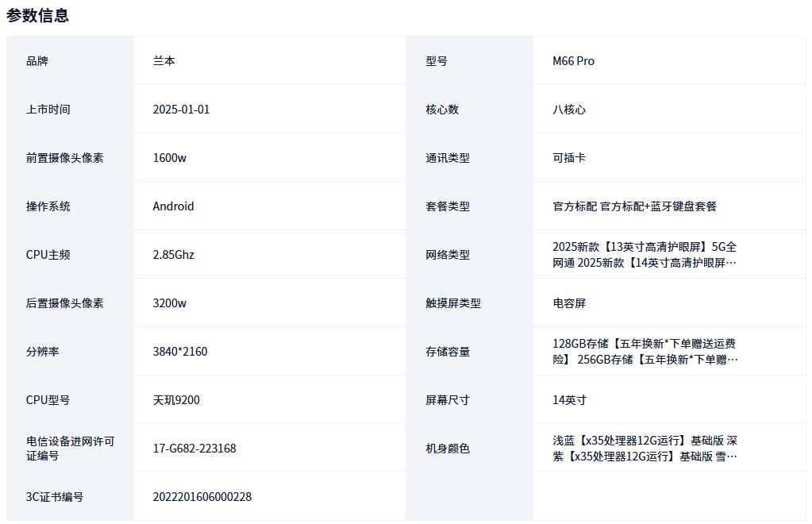Viewport: 812px width, 524px height.
Task: Select the 前置摄像头像素 label
Action: (65, 158)
